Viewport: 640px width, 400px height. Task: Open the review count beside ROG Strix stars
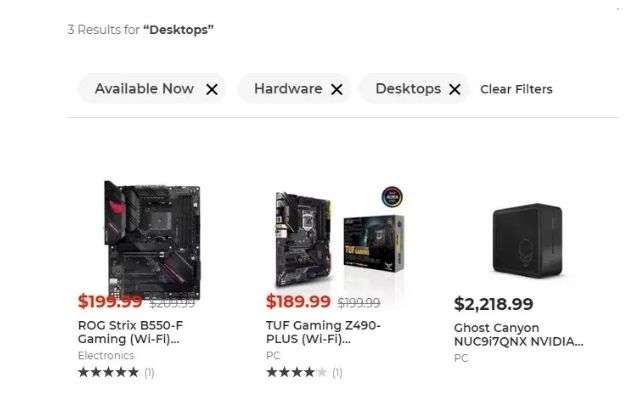coord(149,373)
